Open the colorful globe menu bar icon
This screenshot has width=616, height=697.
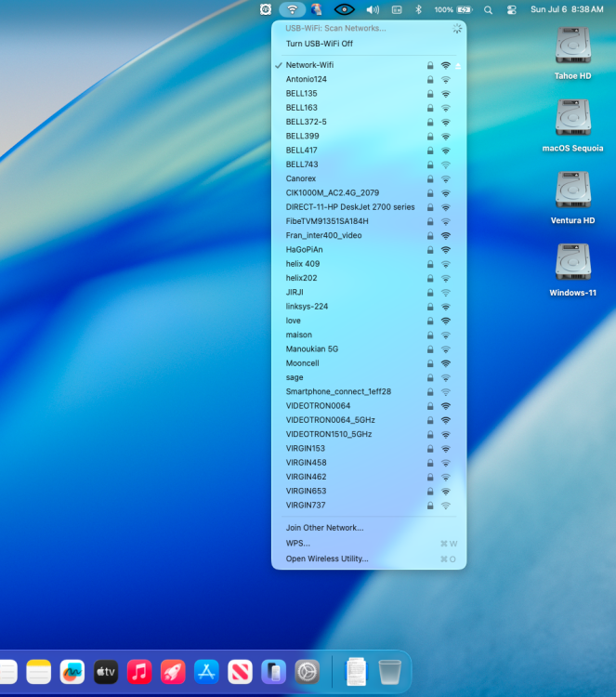[x=317, y=9]
